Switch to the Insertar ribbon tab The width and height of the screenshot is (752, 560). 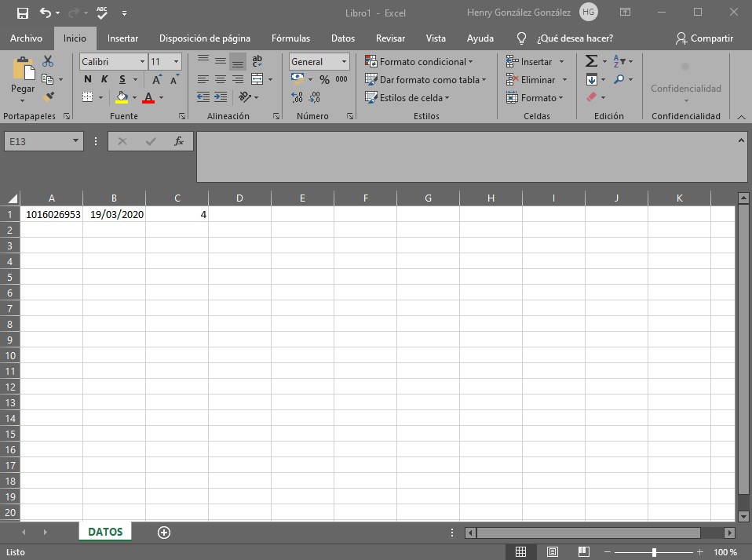pos(122,38)
